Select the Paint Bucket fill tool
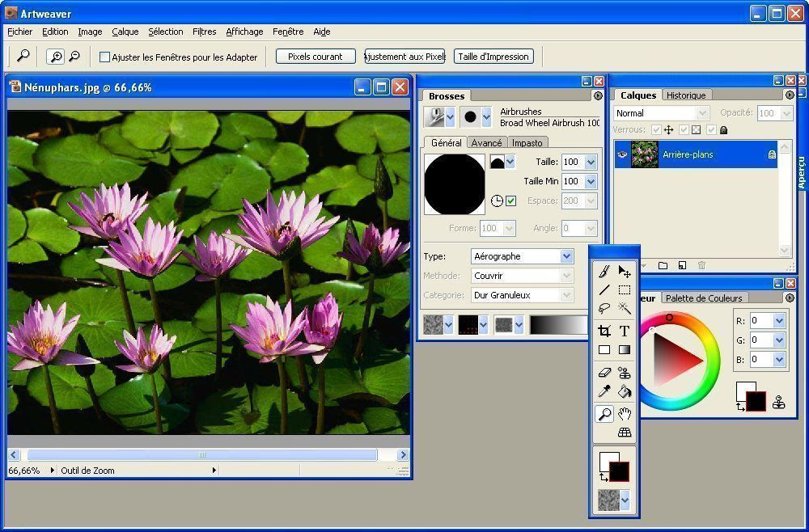 [625, 392]
